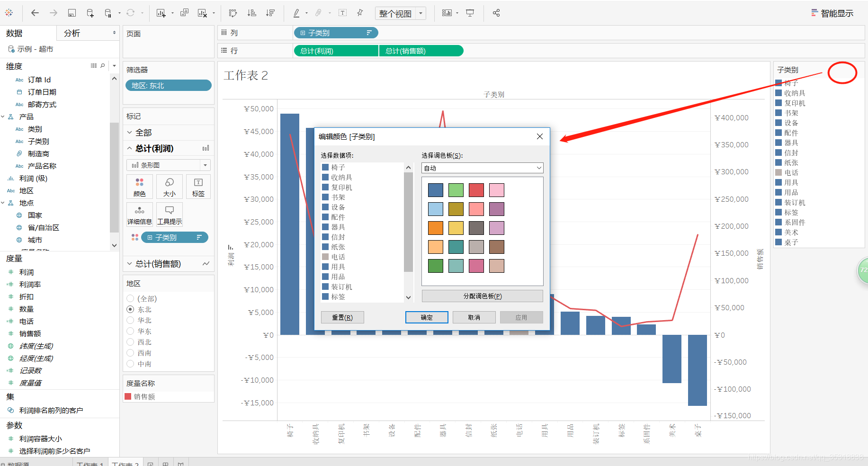Select 华北 region radio option
The image size is (868, 466).
pyautogui.click(x=130, y=320)
